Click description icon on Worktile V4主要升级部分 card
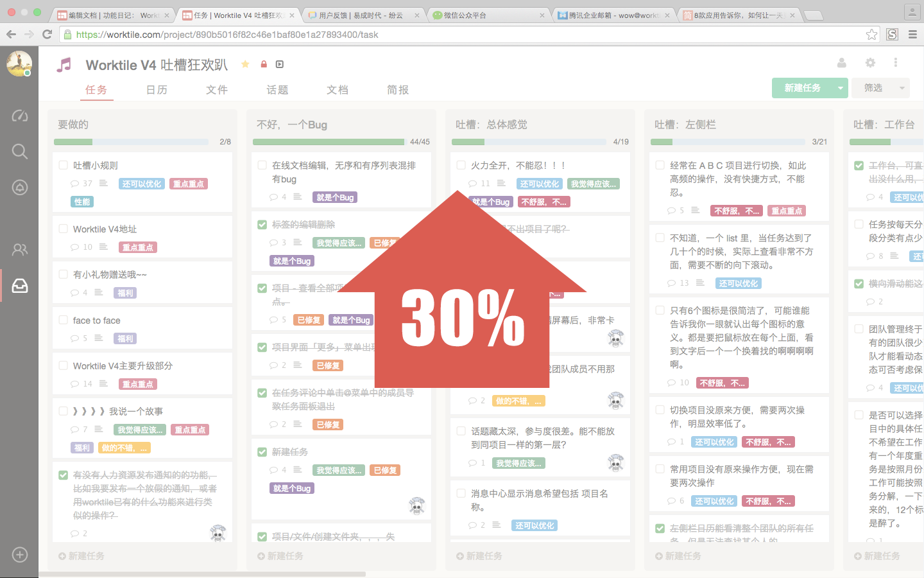924x578 pixels. [x=103, y=383]
